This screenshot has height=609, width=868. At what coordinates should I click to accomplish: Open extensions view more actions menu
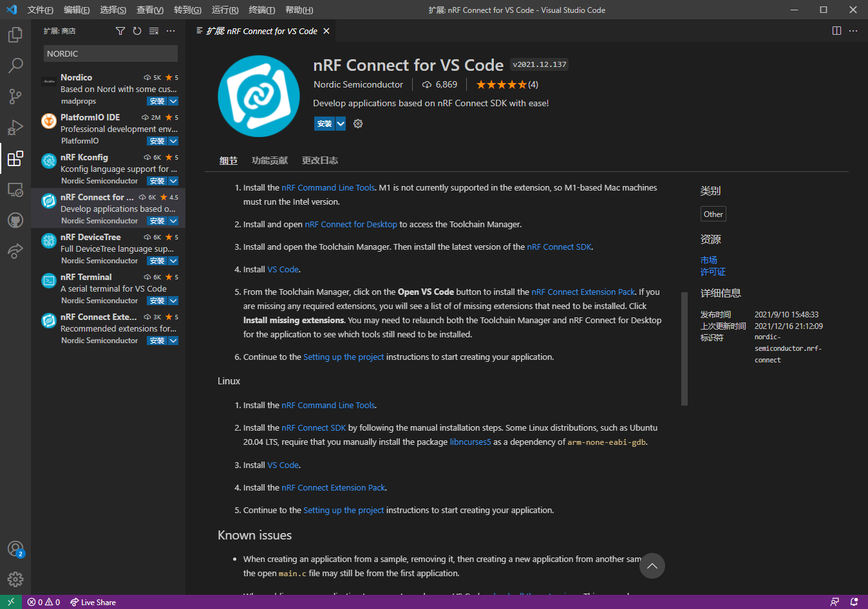pyautogui.click(x=171, y=31)
